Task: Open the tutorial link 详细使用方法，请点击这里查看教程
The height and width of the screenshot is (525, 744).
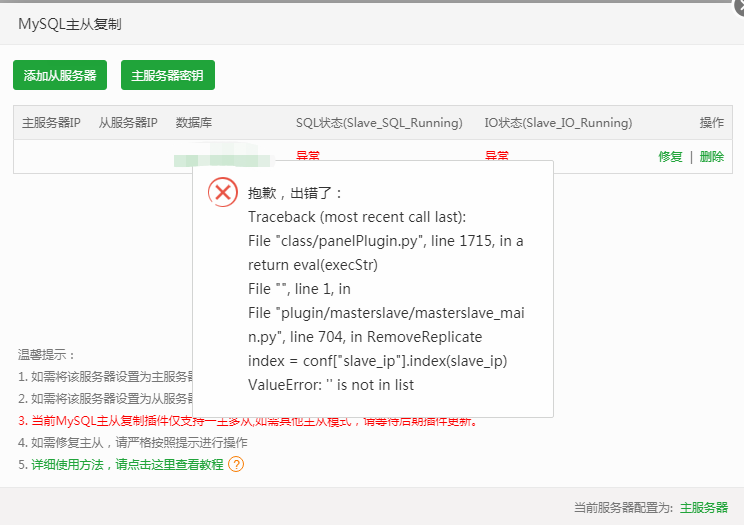Action: (x=127, y=464)
